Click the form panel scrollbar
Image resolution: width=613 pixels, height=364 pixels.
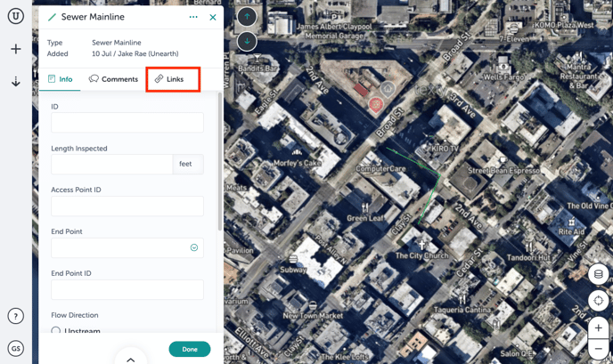click(x=220, y=161)
